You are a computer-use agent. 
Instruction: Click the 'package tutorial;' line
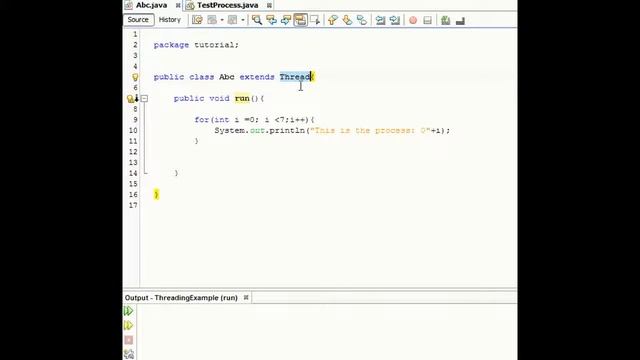(x=196, y=45)
